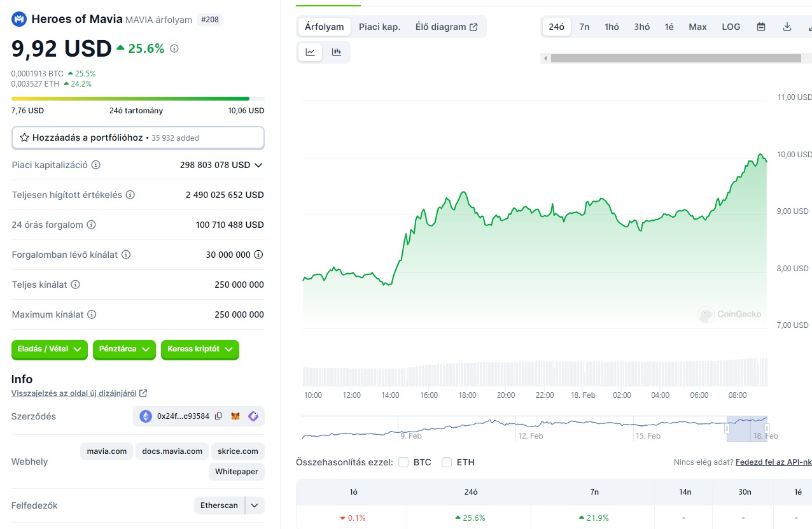Click the 24ó column header in performance table
The image size is (812, 529).
(470, 491)
